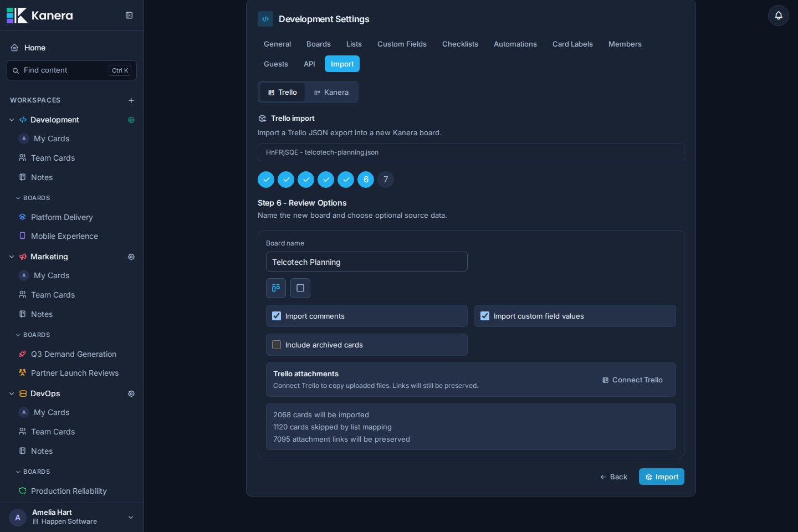The width and height of the screenshot is (798, 532).
Task: Click the Trello import package icon
Action: (263, 119)
